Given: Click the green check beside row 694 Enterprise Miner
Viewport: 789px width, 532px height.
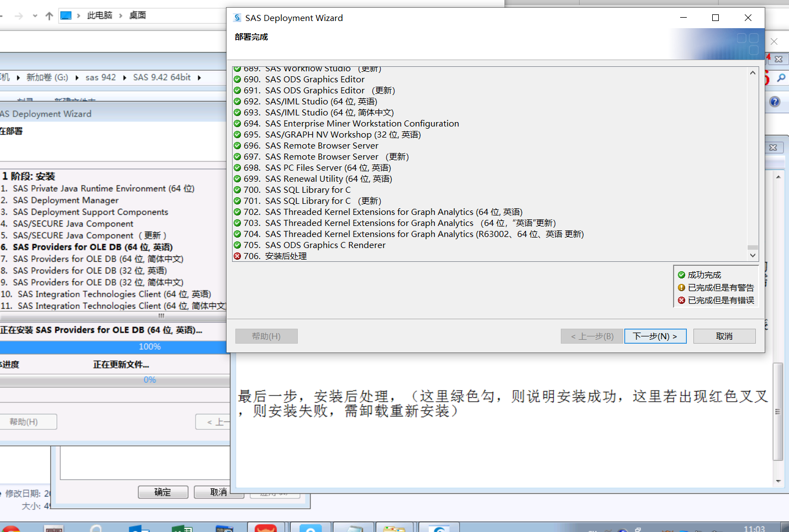Looking at the screenshot, I should pos(238,123).
